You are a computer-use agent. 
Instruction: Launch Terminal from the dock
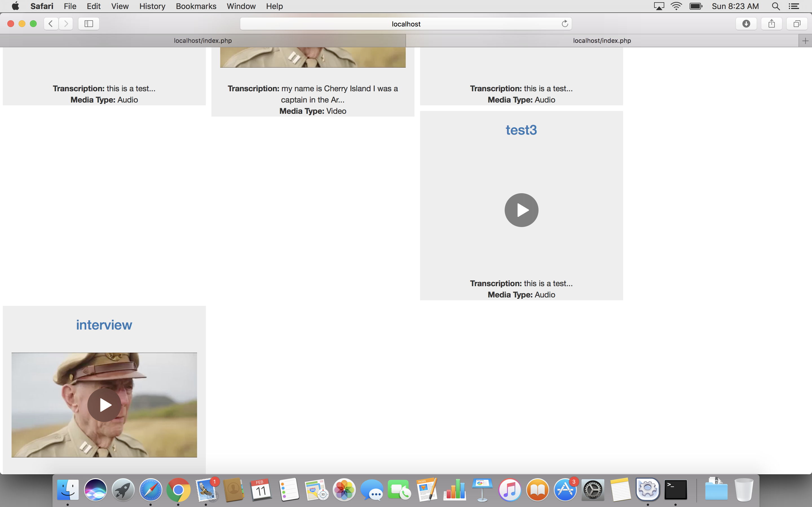[676, 490]
